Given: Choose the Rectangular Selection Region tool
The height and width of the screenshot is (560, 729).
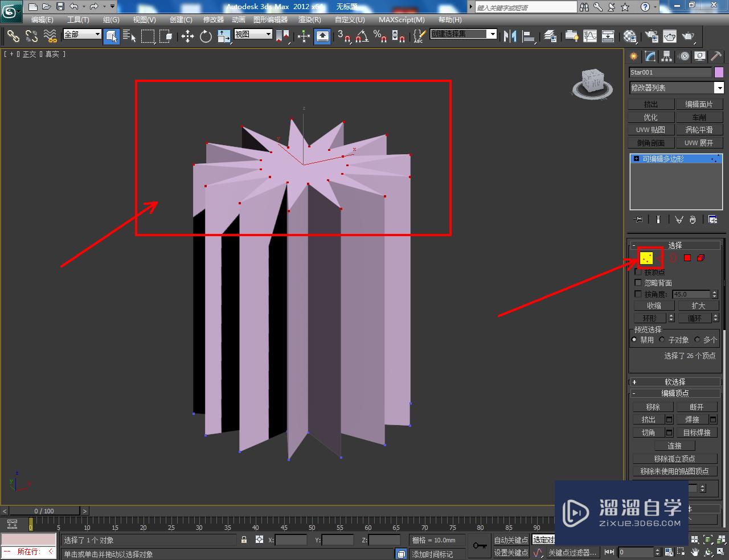Looking at the screenshot, I should (148, 36).
